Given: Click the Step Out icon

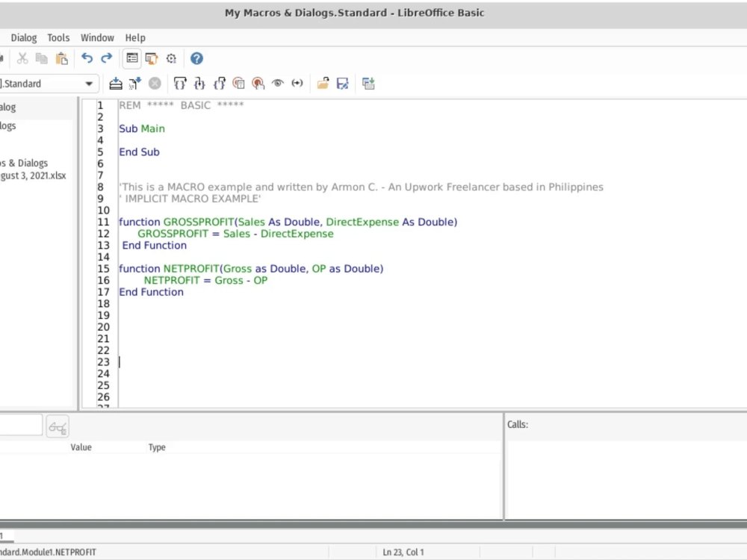Looking at the screenshot, I should click(219, 84).
